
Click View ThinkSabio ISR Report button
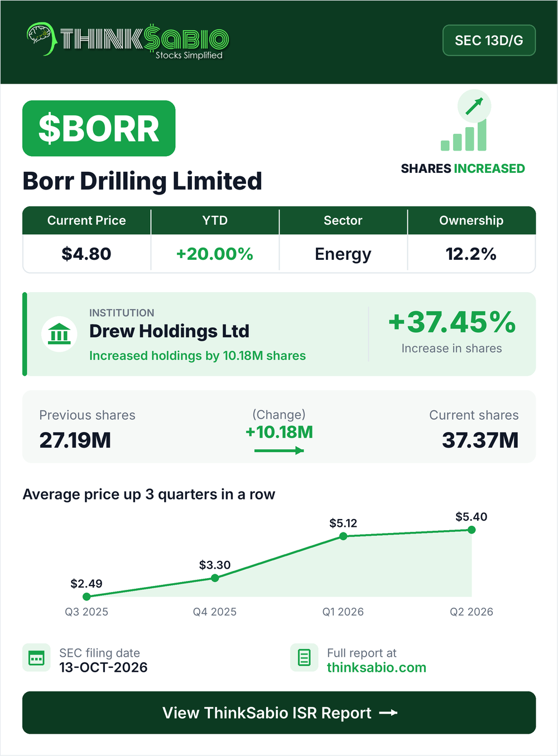(x=279, y=713)
